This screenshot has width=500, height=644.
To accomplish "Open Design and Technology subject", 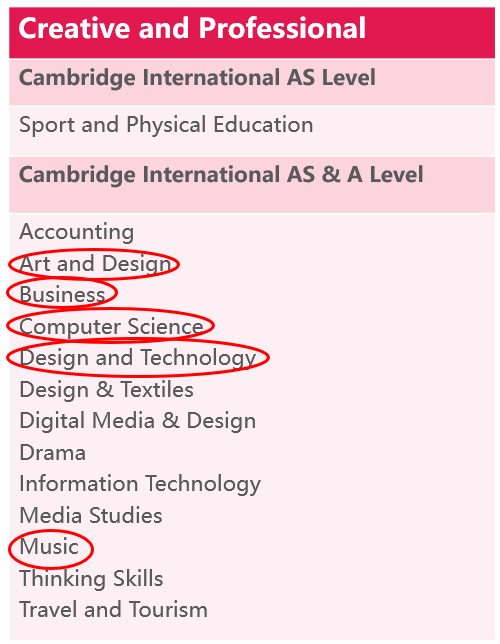I will click(x=138, y=358).
